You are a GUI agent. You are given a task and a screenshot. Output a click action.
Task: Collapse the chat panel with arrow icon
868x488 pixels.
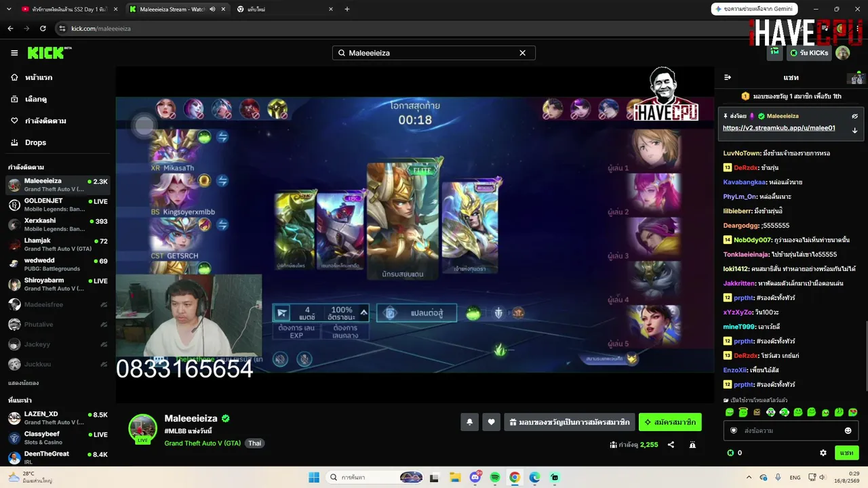pyautogui.click(x=728, y=77)
